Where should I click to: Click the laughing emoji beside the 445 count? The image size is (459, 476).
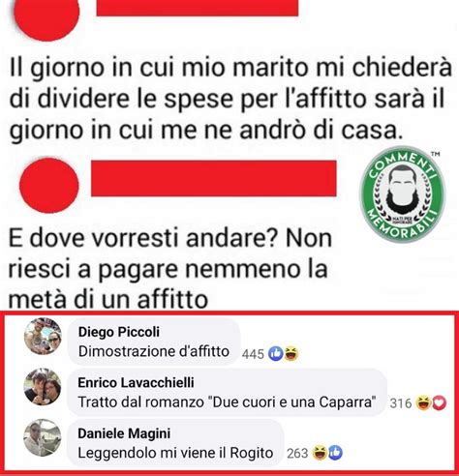click(x=291, y=353)
